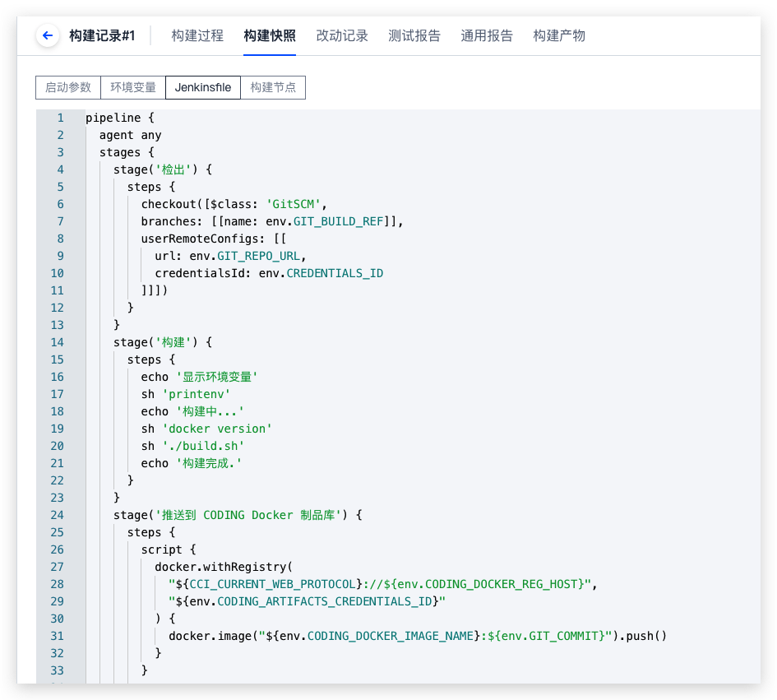Click line number 24 in gutter
The image size is (777, 700).
tap(57, 516)
